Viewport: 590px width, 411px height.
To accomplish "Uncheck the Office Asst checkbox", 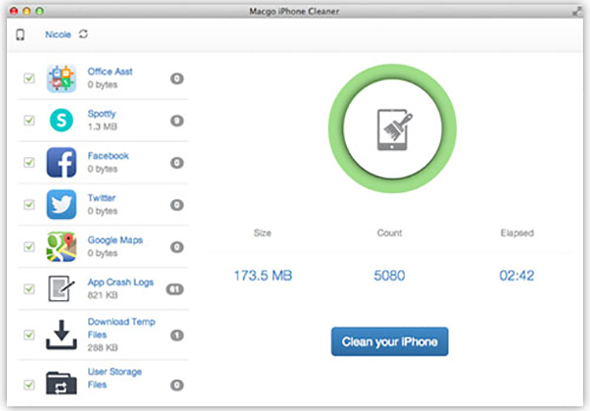I will tap(29, 78).
